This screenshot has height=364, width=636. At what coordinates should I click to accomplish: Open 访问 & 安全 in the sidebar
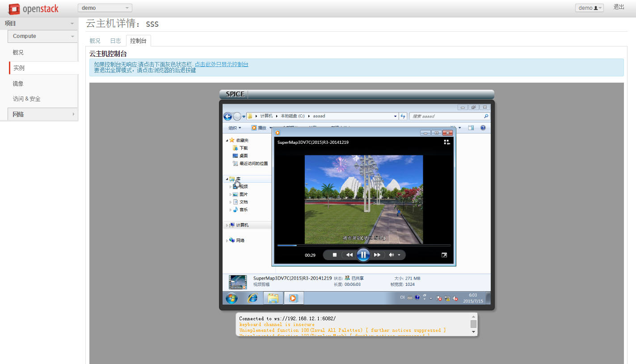(27, 99)
